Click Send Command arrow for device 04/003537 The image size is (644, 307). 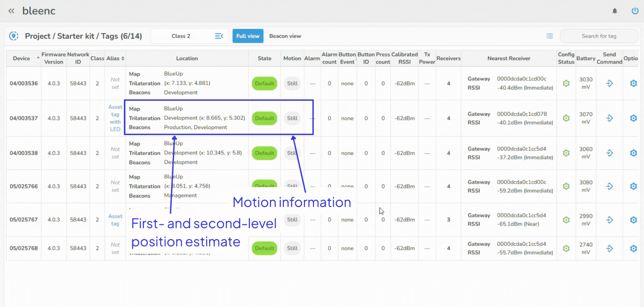click(x=610, y=118)
